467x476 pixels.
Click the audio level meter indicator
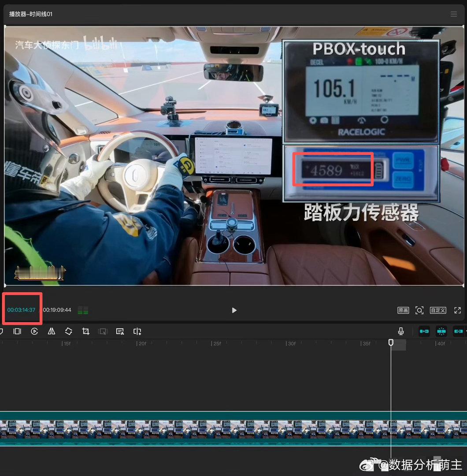click(83, 310)
